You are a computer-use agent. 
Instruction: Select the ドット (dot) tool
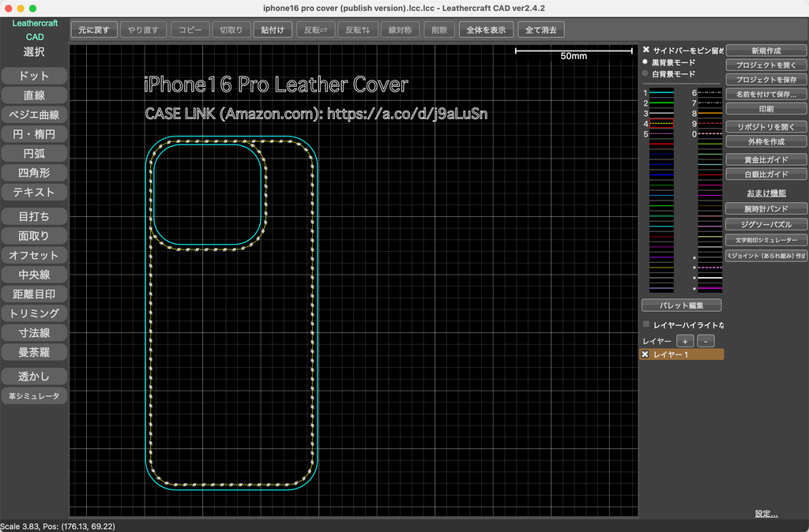point(34,76)
